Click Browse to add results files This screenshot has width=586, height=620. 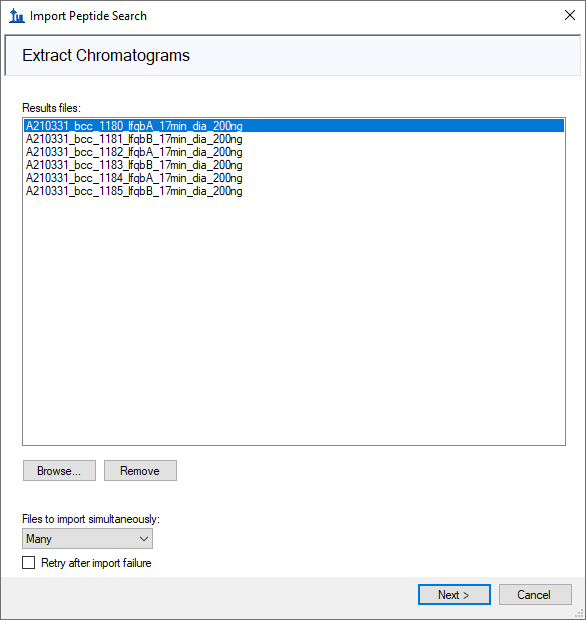[x=59, y=471]
